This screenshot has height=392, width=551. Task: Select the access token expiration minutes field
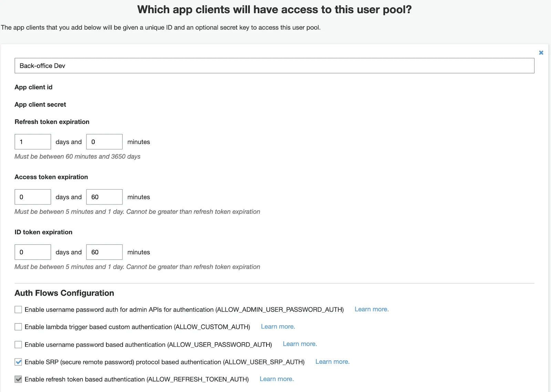point(104,197)
